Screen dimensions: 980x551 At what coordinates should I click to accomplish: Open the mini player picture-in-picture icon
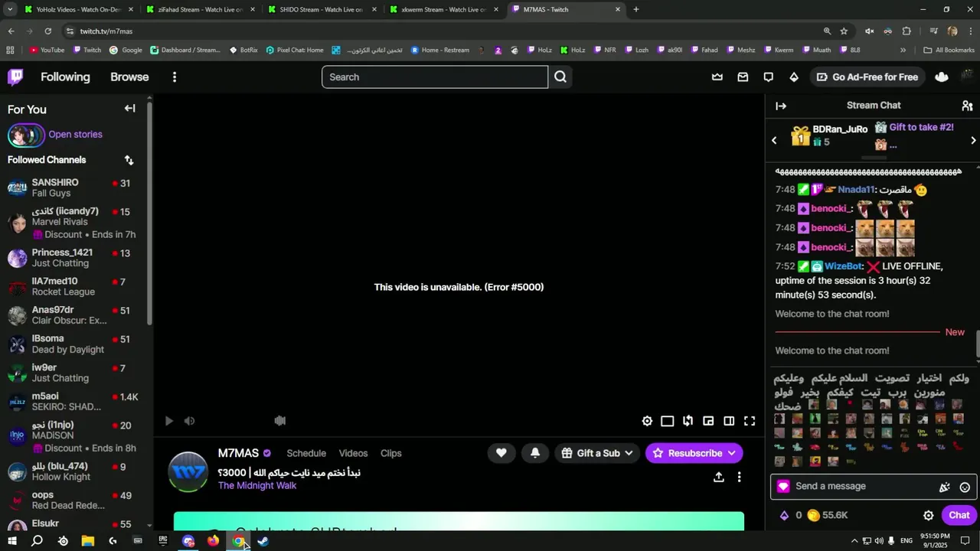pos(708,421)
